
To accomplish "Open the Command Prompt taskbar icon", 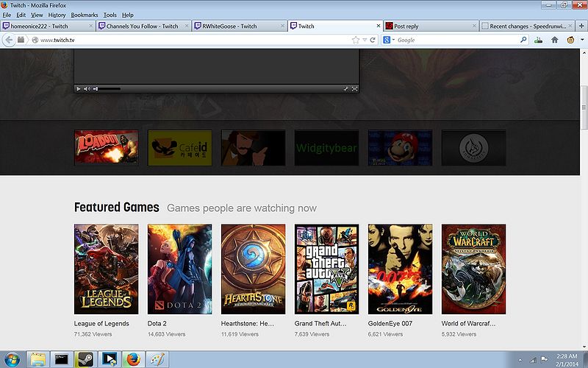I will tap(62, 359).
